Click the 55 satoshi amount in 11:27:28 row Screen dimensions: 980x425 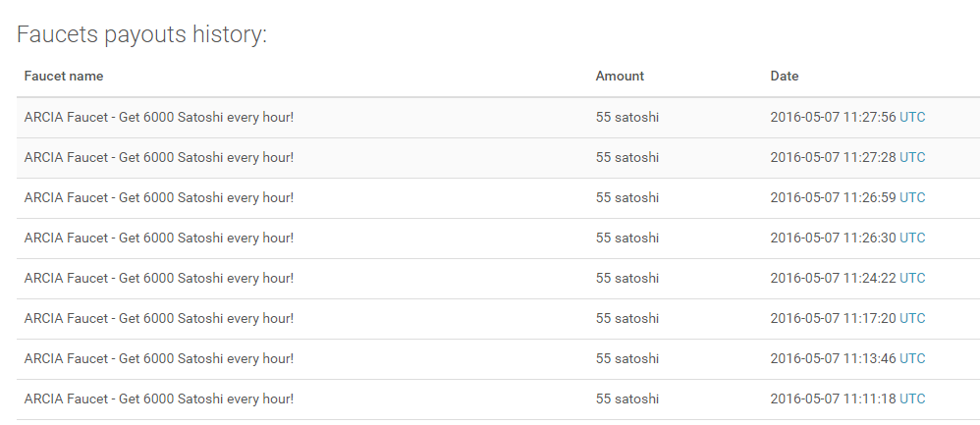627,158
